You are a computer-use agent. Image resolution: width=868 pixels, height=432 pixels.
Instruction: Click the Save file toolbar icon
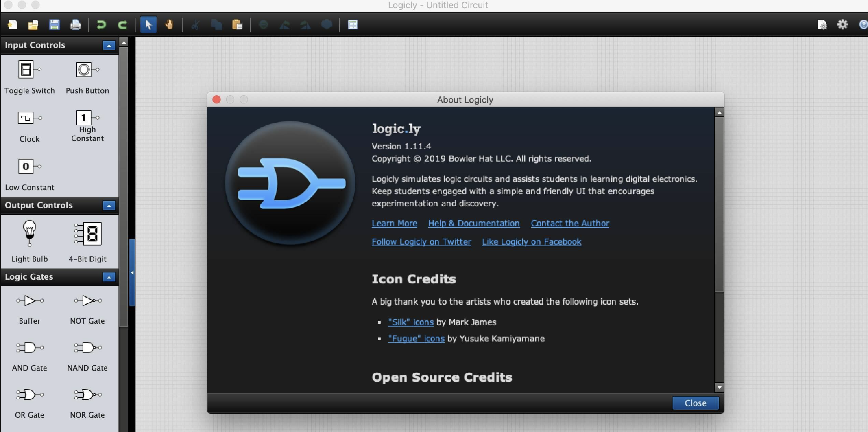pyautogui.click(x=54, y=25)
